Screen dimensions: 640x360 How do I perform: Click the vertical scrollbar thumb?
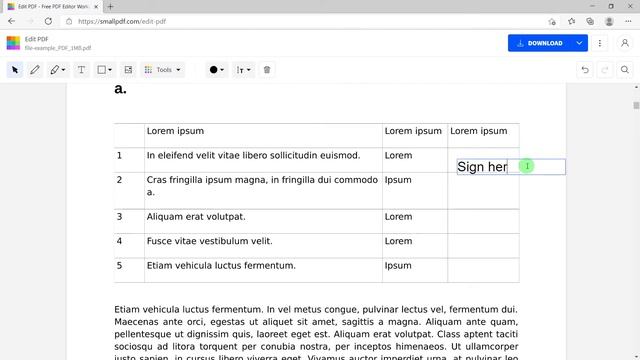(x=636, y=105)
